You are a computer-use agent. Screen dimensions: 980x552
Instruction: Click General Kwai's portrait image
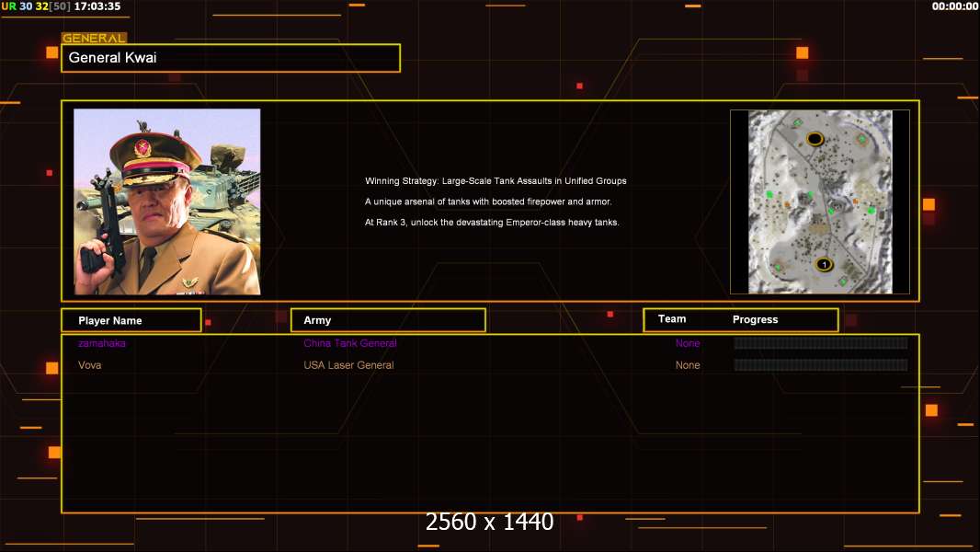pos(167,201)
